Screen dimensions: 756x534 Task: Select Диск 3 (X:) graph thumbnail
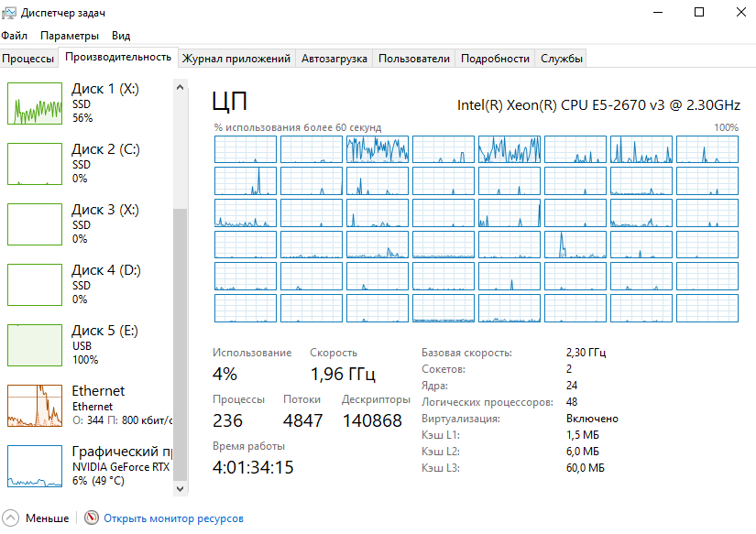click(x=35, y=224)
